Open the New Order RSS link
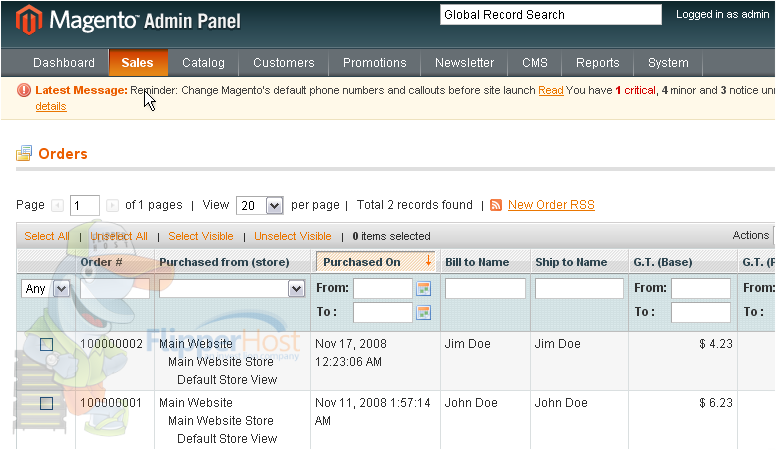Screen dimensions: 776x450 (x=551, y=205)
